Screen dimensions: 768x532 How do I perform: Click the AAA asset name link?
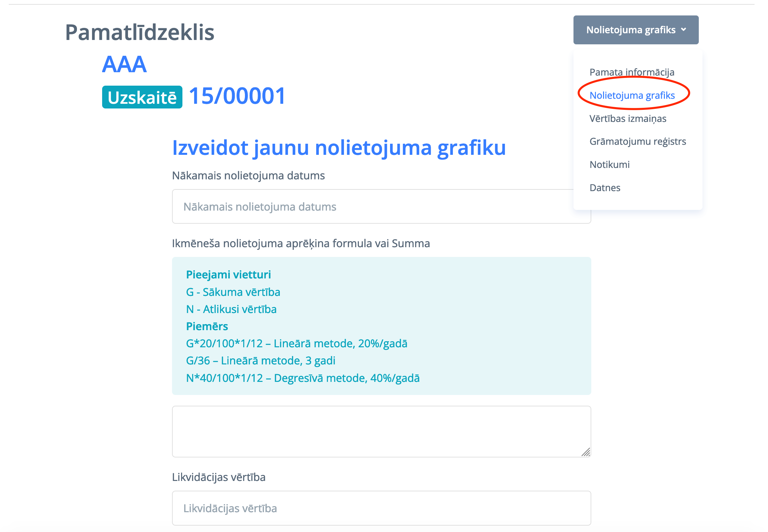tap(124, 64)
